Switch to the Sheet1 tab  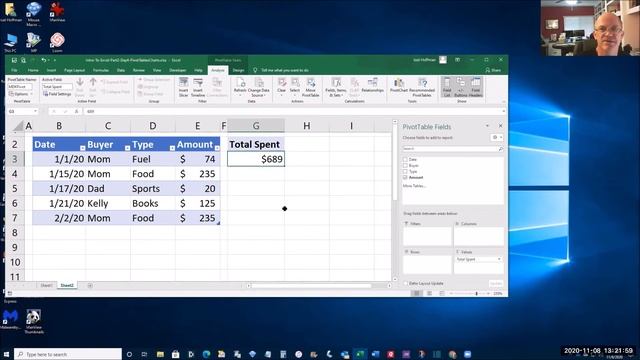tap(46, 286)
